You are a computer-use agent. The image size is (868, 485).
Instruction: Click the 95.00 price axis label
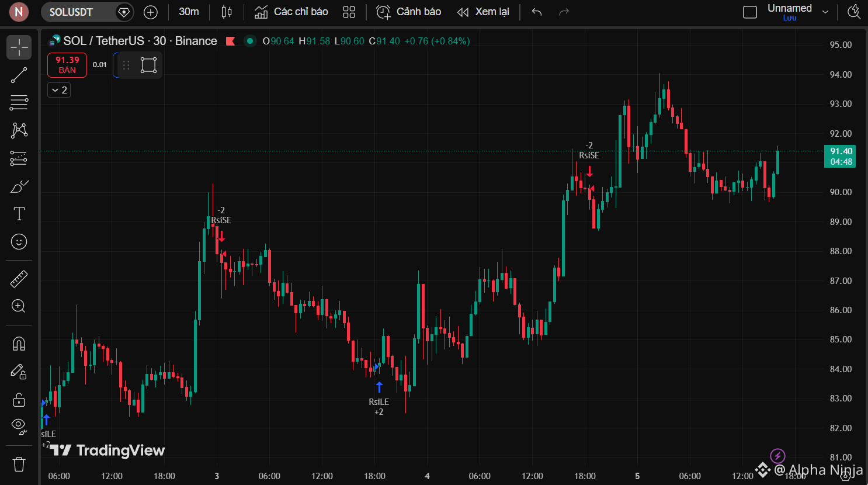841,45
